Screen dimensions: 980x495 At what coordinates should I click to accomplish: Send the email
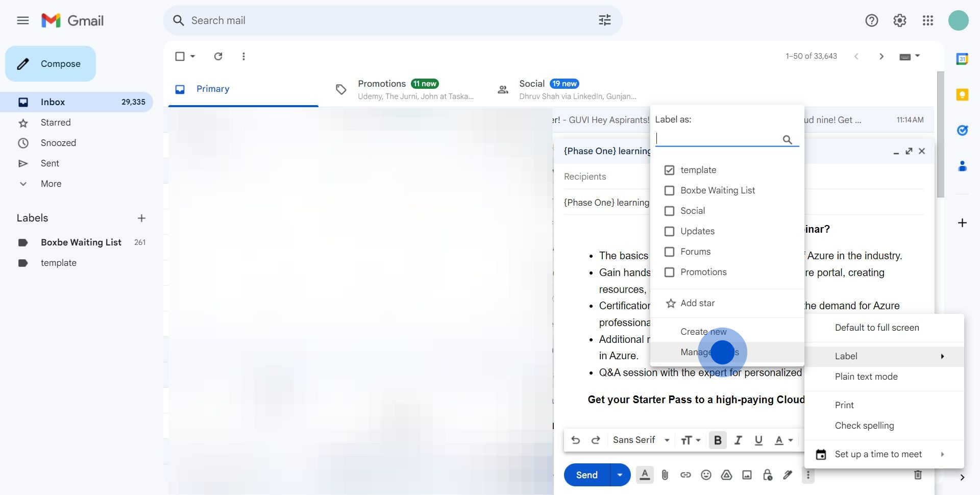point(587,475)
